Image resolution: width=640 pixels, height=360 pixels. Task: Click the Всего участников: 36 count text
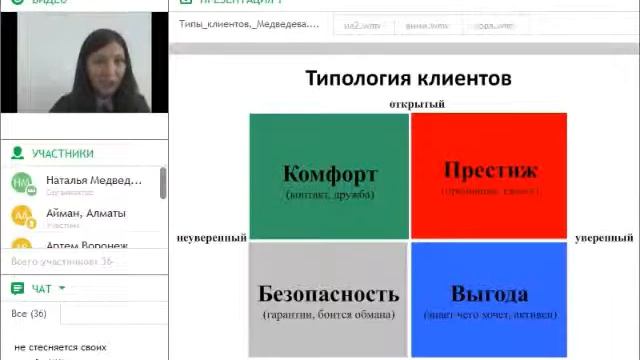pos(62,261)
